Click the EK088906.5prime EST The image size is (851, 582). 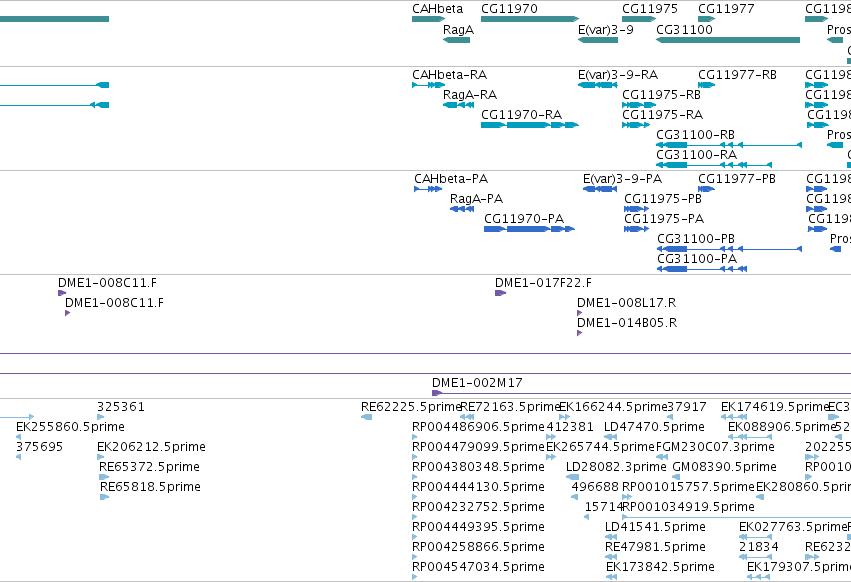(750, 437)
